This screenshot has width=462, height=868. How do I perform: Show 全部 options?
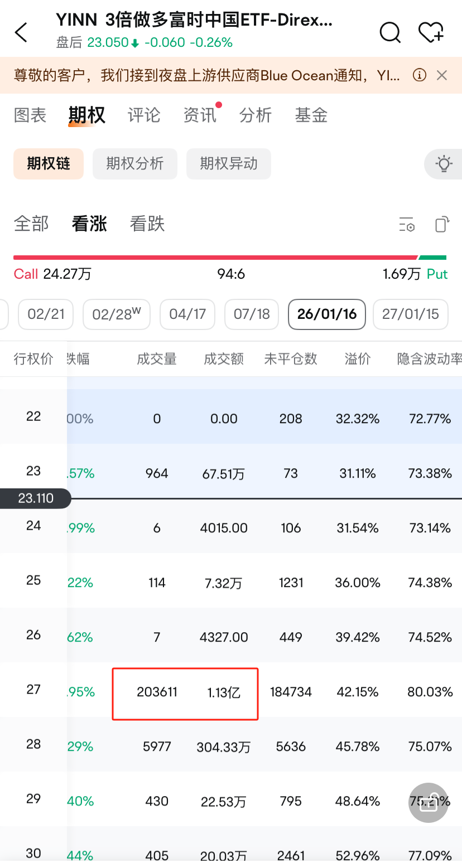point(31,224)
